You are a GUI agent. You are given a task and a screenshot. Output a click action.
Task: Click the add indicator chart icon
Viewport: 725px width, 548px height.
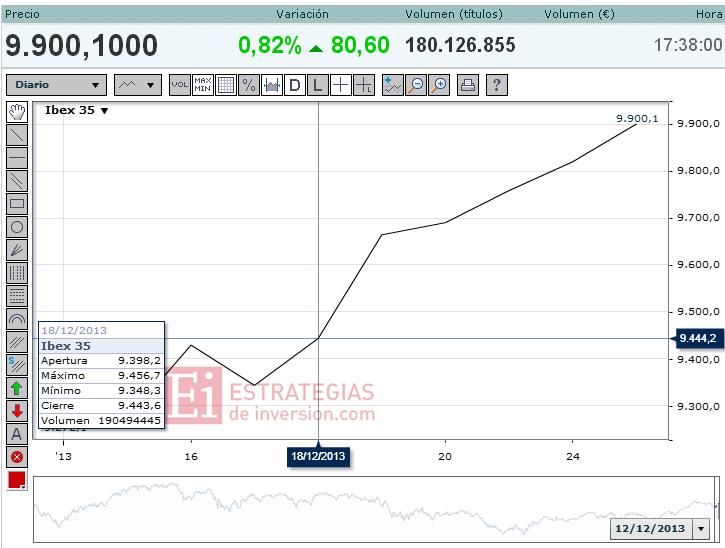[393, 85]
